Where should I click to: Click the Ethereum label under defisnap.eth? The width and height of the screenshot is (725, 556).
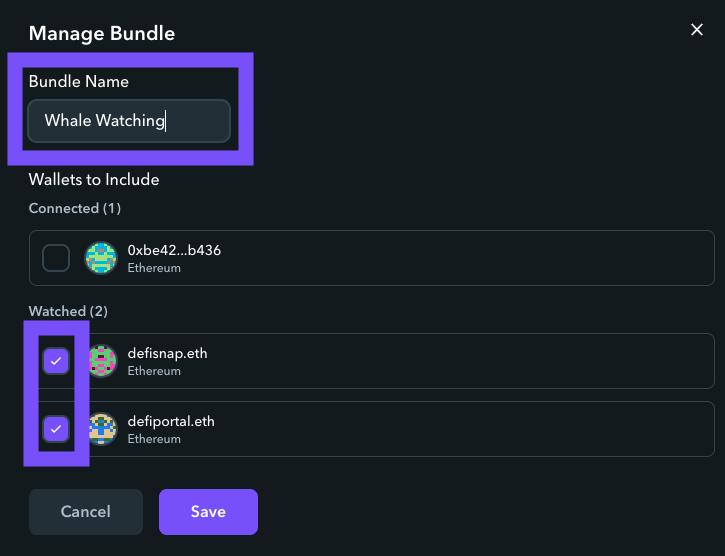click(x=154, y=371)
